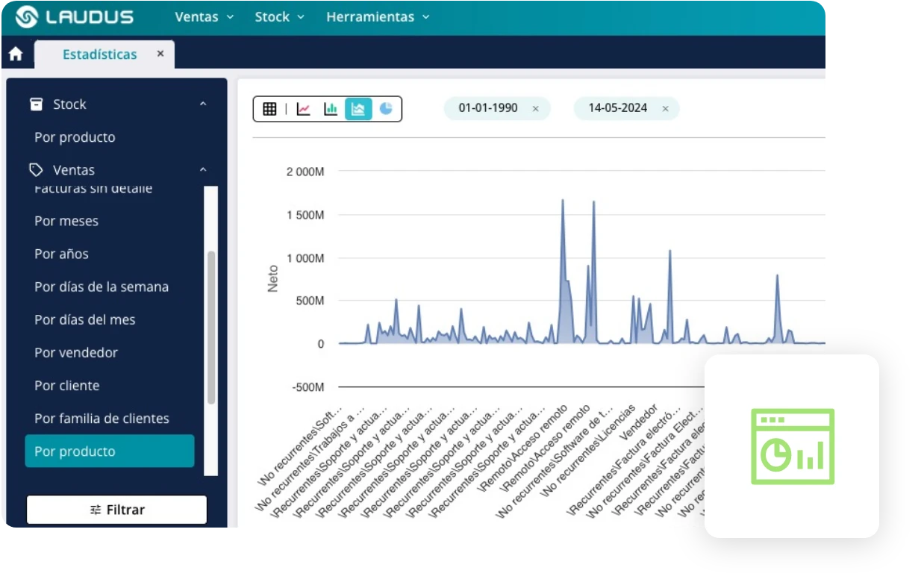Viewport: 924px width, 588px height.
Task: Click the green statistics dashboard icon
Action: (x=792, y=445)
